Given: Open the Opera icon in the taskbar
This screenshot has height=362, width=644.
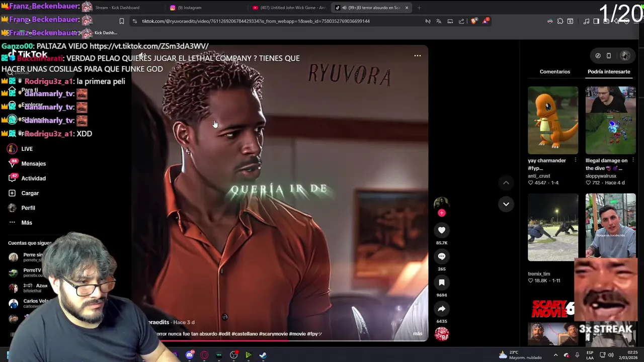Looking at the screenshot, I should pos(204,355).
